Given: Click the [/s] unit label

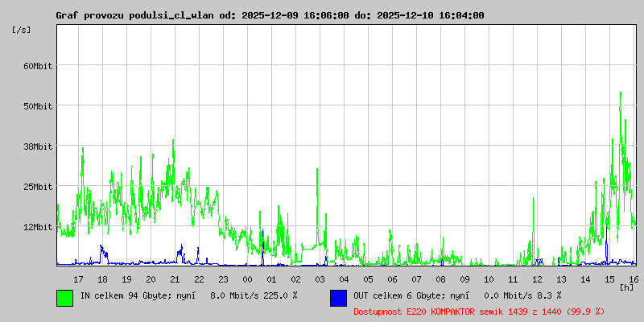Looking at the screenshot, I should pyautogui.click(x=22, y=30).
